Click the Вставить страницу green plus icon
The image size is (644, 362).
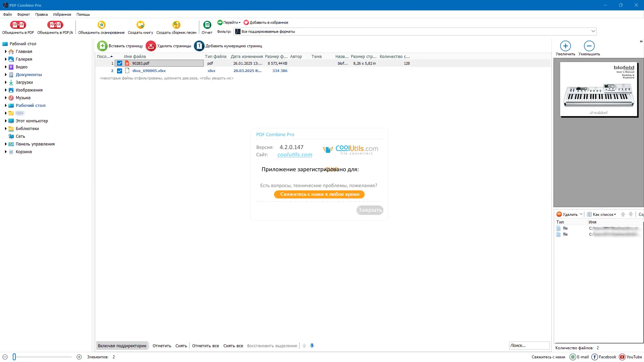(102, 46)
